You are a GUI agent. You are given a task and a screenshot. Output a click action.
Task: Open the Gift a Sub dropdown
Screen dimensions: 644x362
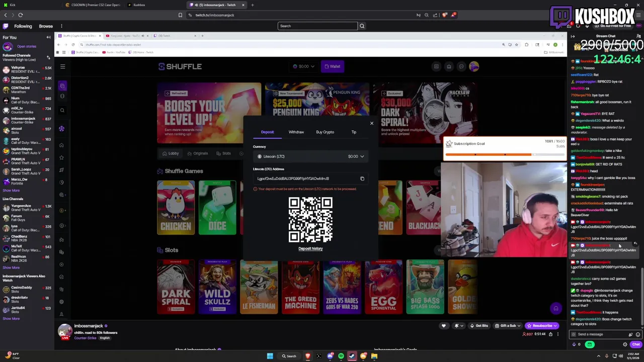pyautogui.click(x=508, y=326)
